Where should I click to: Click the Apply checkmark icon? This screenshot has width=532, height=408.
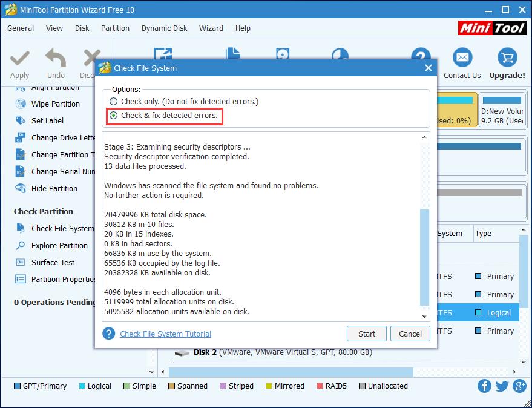click(20, 59)
